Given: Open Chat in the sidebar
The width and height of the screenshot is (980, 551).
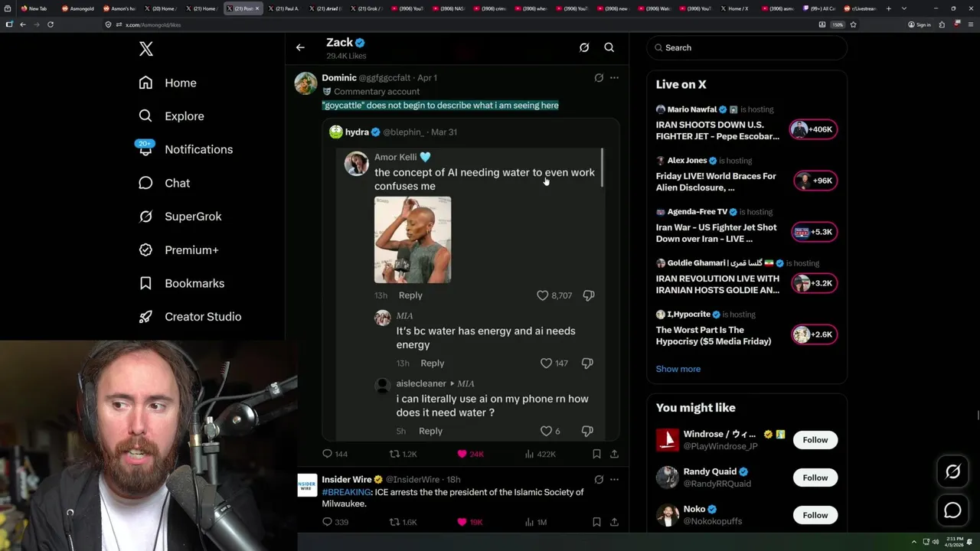Looking at the screenshot, I should pos(164,183).
